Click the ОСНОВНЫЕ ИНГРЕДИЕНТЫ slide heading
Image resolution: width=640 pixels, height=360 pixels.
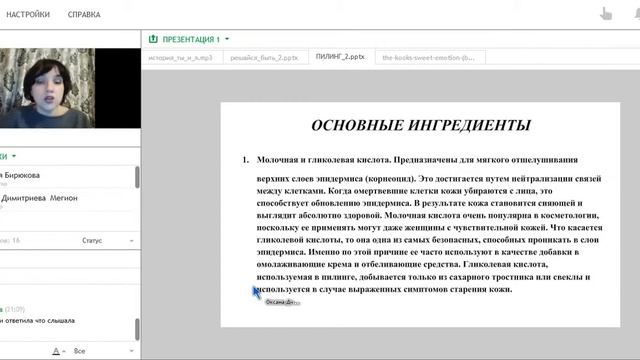(421, 125)
